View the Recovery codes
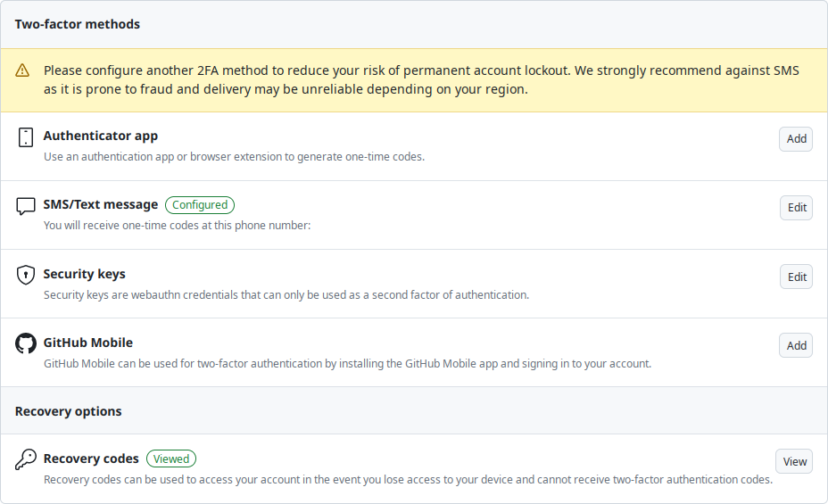This screenshot has width=828, height=504. [x=794, y=462]
